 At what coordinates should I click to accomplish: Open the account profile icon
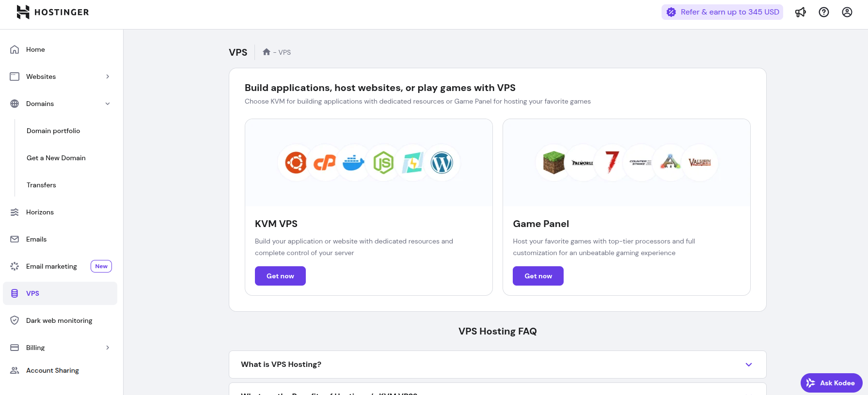(847, 13)
